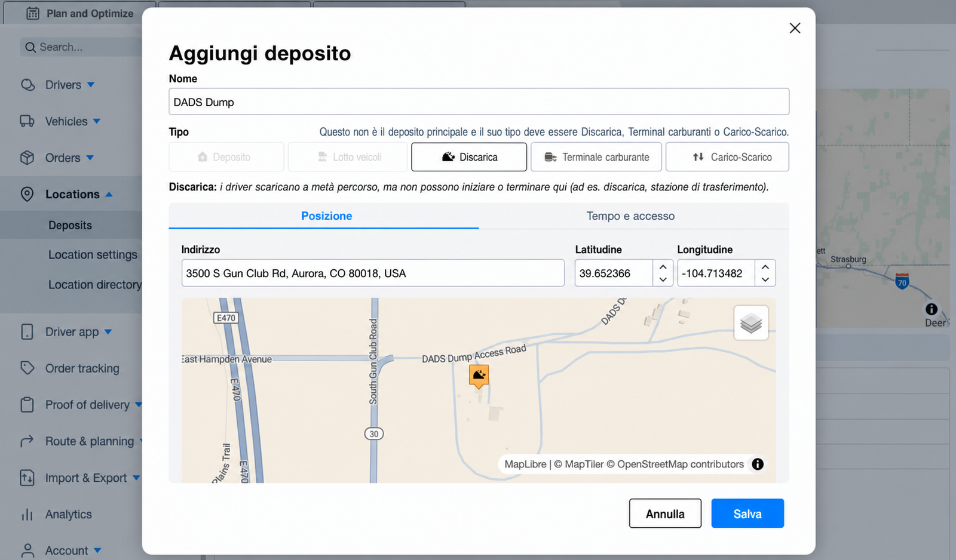This screenshot has width=956, height=560.
Task: Select the Discarica deposit type
Action: [x=469, y=157]
